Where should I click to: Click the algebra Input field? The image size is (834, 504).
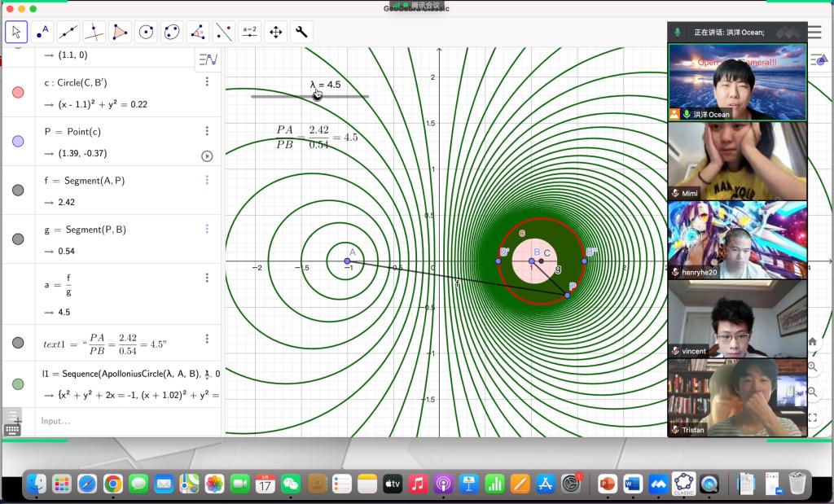click(x=128, y=421)
